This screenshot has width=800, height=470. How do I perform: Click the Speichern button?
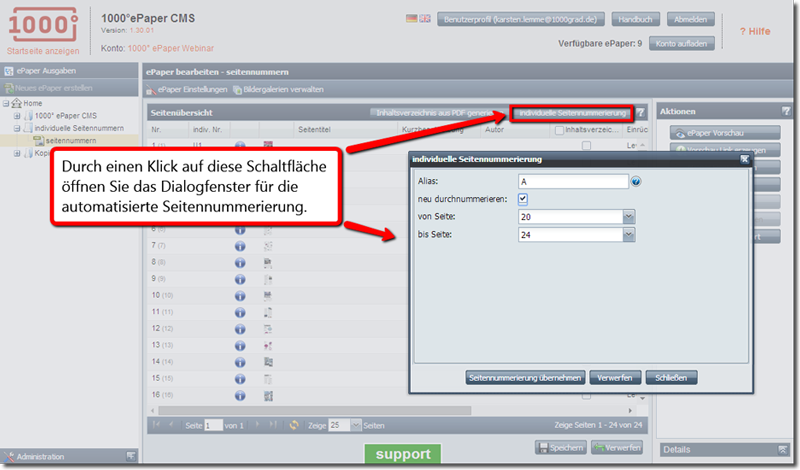tap(561, 448)
